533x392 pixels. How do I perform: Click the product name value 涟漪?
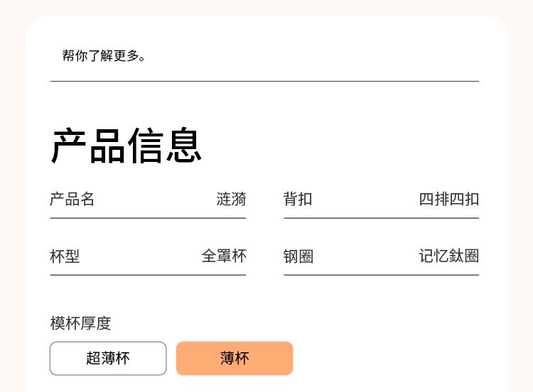point(231,199)
